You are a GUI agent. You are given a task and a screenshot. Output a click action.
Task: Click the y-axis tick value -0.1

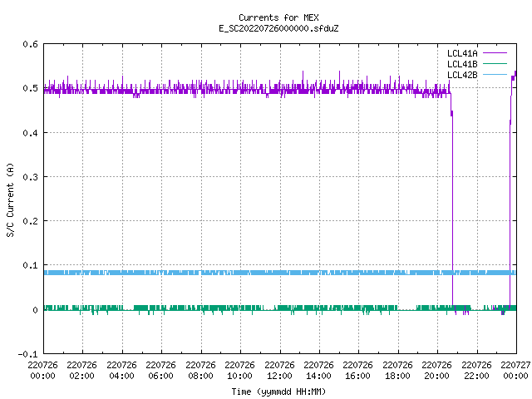27,354
